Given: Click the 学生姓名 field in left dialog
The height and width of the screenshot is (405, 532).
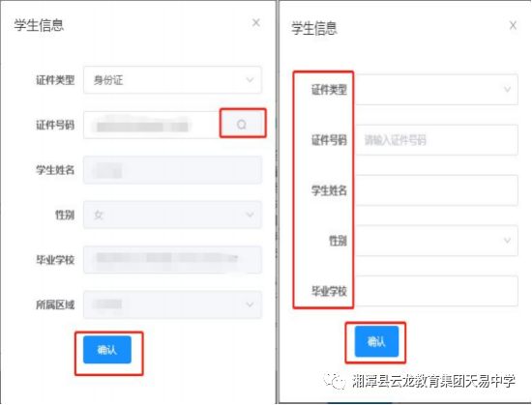Looking at the screenshot, I should pyautogui.click(x=172, y=170).
